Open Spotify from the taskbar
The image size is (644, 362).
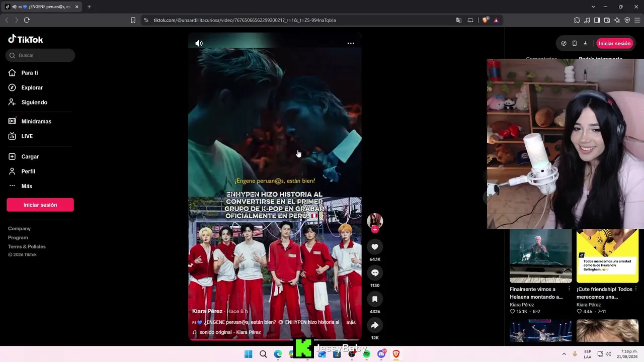click(367, 354)
